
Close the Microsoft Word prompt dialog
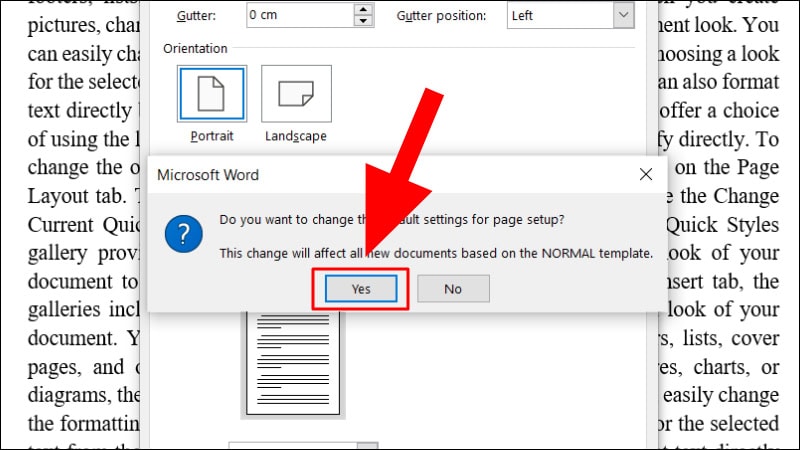tap(645, 174)
